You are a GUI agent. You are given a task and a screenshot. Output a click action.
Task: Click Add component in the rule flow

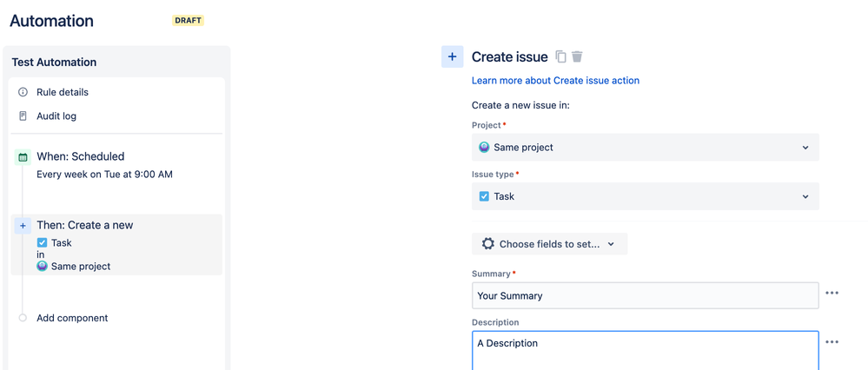click(x=72, y=318)
